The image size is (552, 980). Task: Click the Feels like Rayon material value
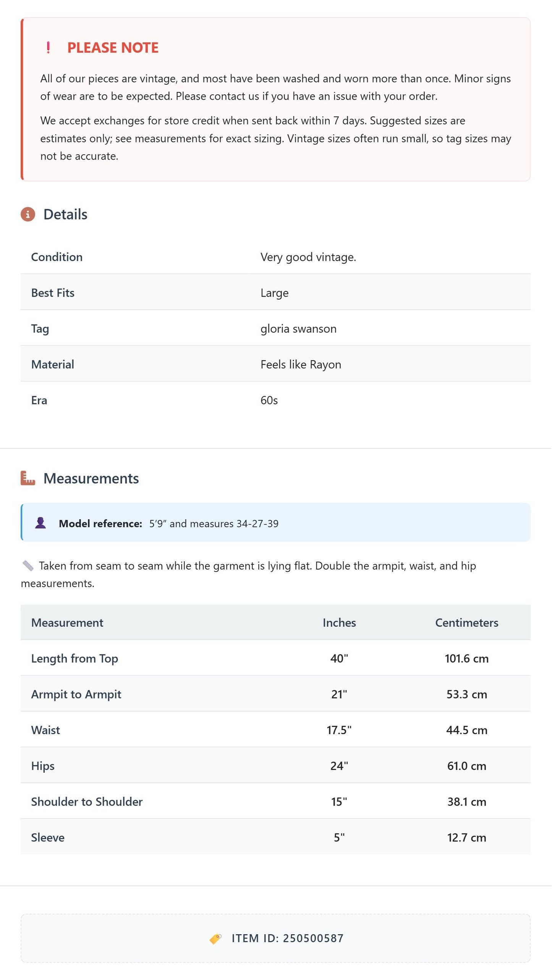[x=301, y=365]
